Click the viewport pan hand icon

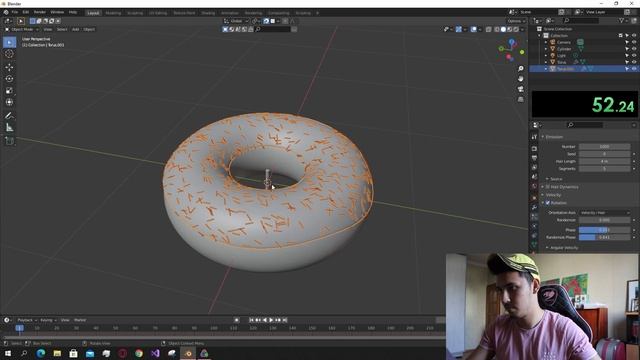521,78
